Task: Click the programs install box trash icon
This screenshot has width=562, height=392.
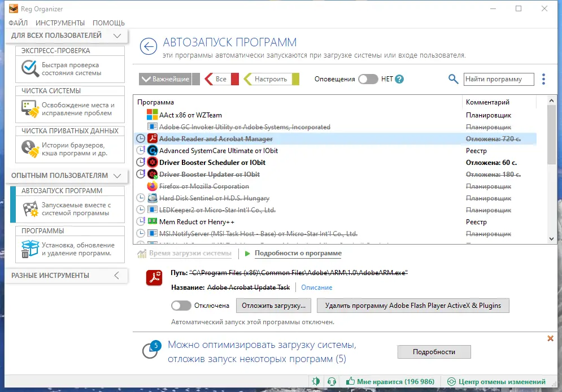Action: [30, 249]
